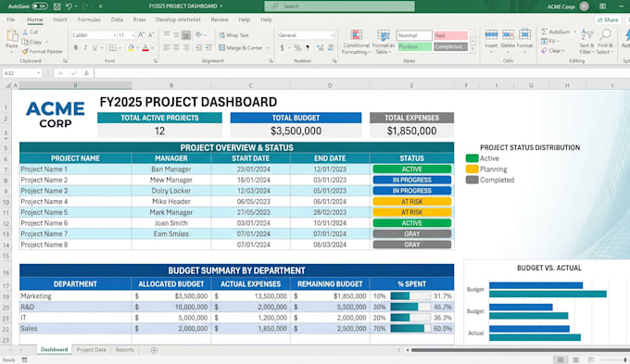
Task: Toggle Wrap Text
Action: click(233, 35)
